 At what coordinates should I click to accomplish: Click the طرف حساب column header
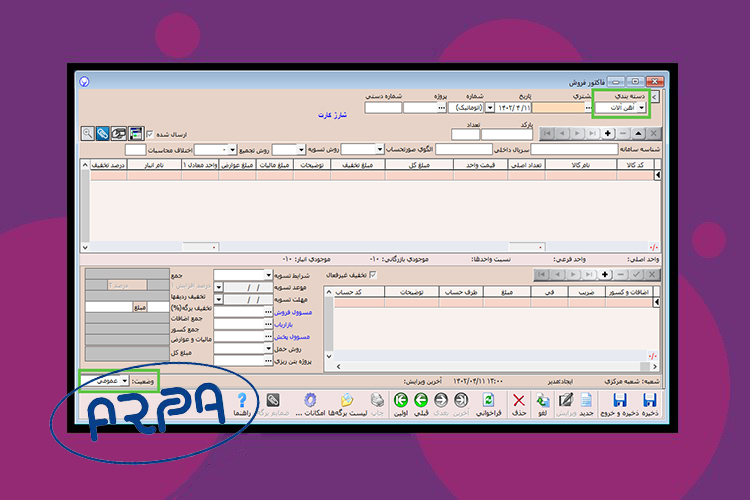point(461,292)
